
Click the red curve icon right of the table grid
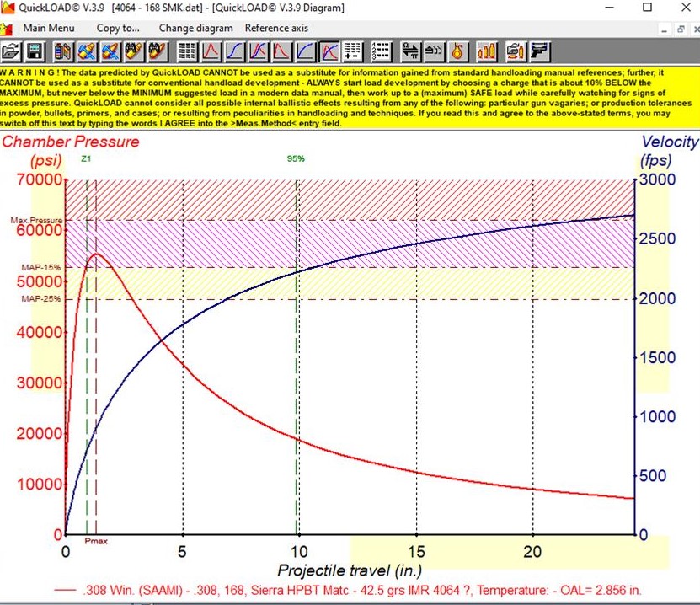click(x=211, y=51)
